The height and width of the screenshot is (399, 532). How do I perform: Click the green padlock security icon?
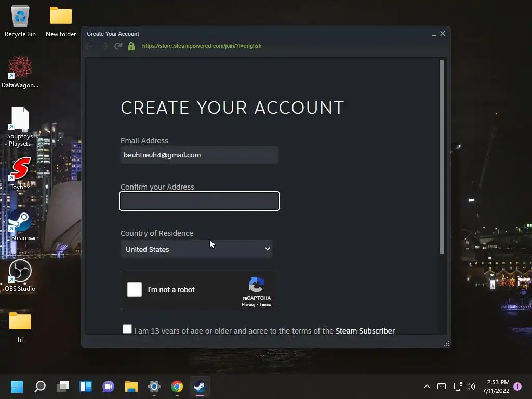click(x=131, y=46)
